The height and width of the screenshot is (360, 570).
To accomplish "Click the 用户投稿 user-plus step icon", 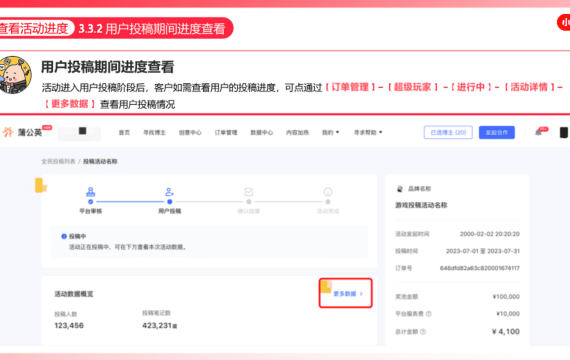I will tap(169, 191).
